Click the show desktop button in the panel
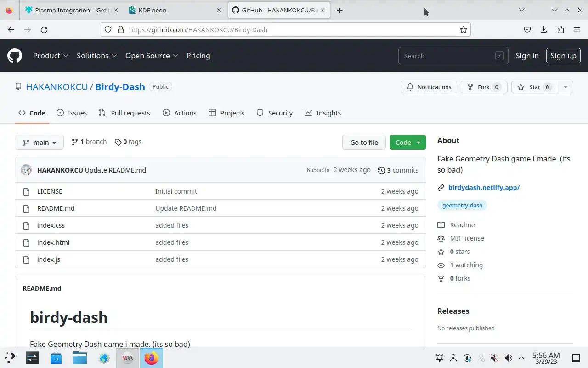Image resolution: width=588 pixels, height=368 pixels. [576, 358]
